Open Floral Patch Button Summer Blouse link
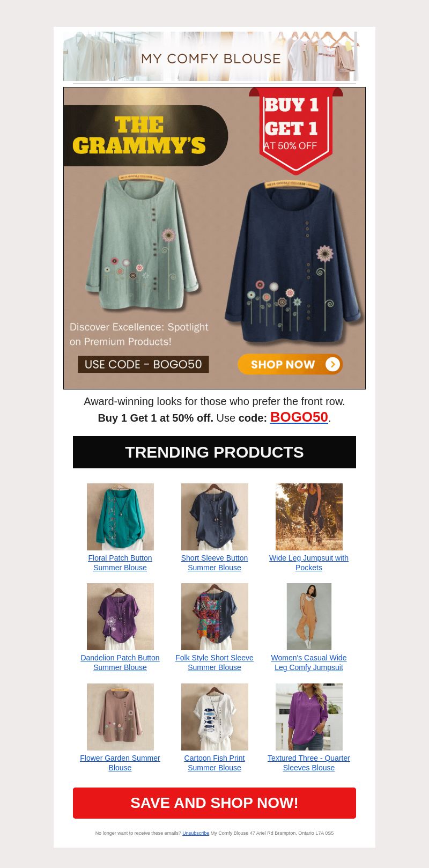The image size is (429, 868). click(120, 563)
